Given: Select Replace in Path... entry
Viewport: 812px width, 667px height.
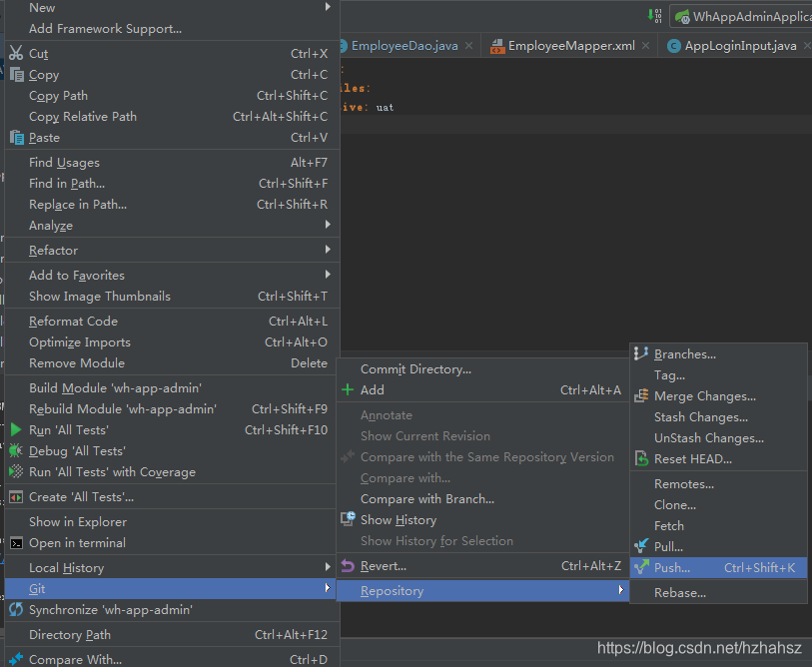Looking at the screenshot, I should (x=172, y=205).
